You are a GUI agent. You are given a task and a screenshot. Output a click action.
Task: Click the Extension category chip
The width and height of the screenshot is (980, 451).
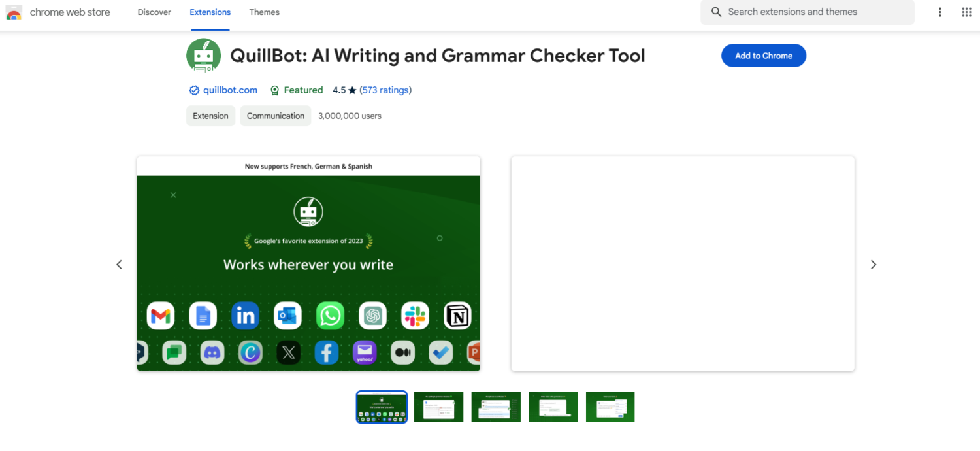point(210,116)
